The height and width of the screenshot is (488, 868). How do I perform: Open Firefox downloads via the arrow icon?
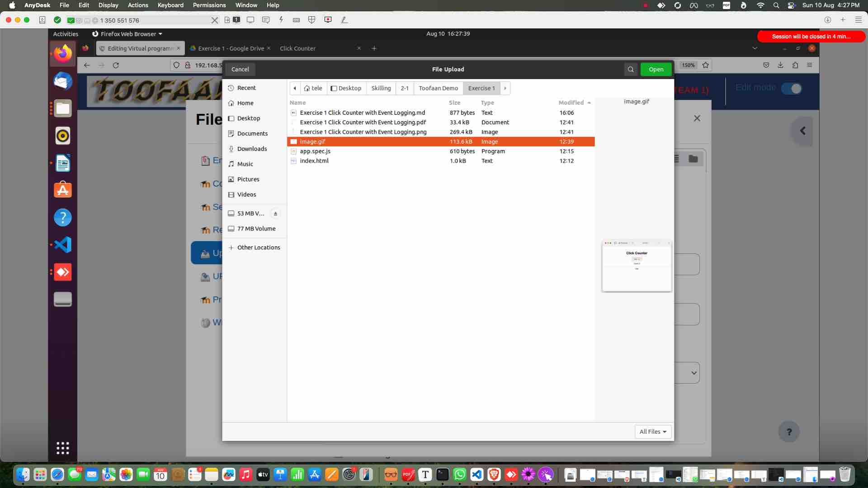pos(780,65)
